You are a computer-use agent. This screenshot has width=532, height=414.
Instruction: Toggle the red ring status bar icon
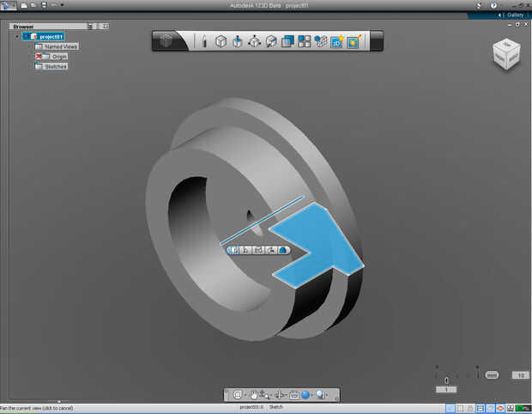[x=500, y=408]
